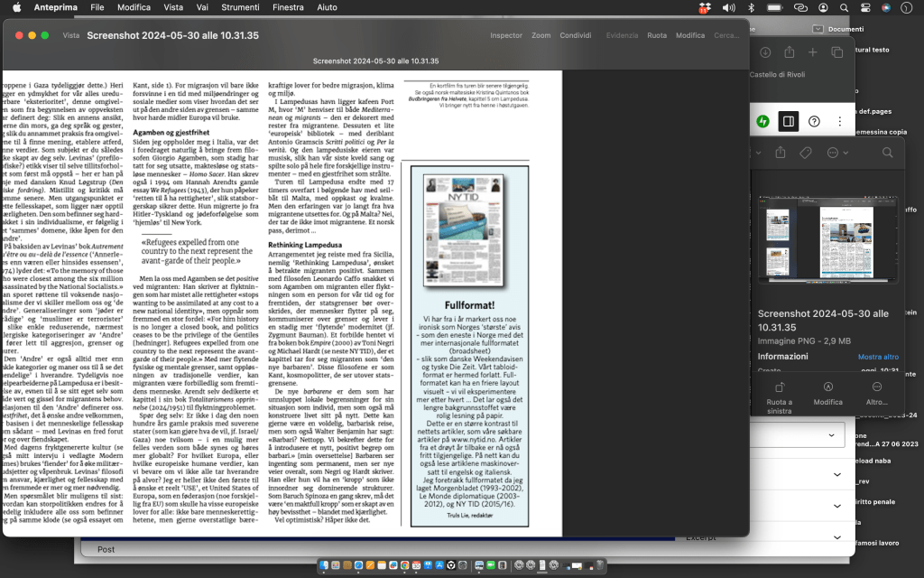This screenshot has height=578, width=924.
Task: Click the question mark help icon
Action: click(814, 121)
